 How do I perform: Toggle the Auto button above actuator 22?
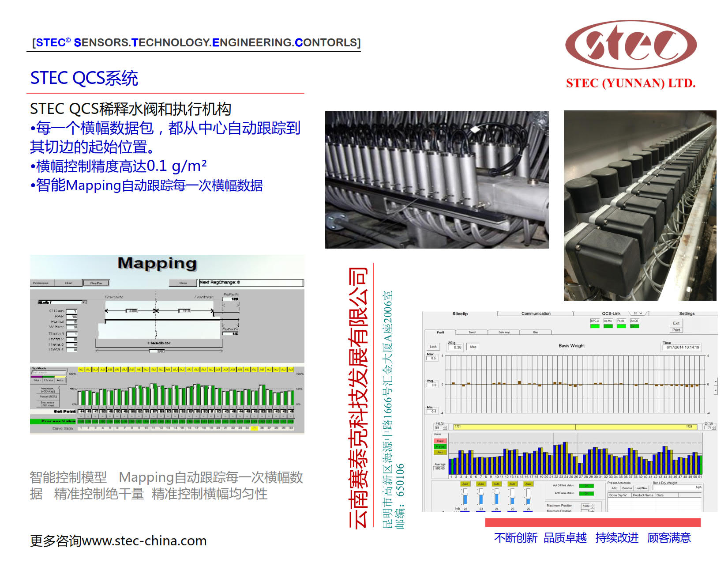click(465, 484)
